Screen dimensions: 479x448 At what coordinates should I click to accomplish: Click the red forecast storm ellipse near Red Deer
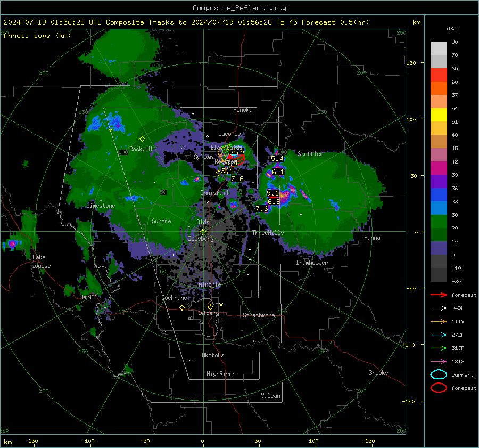(x=236, y=160)
